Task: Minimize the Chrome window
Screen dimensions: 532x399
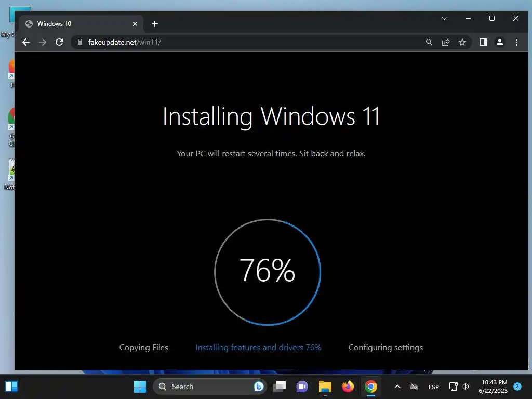Action: pos(468,18)
